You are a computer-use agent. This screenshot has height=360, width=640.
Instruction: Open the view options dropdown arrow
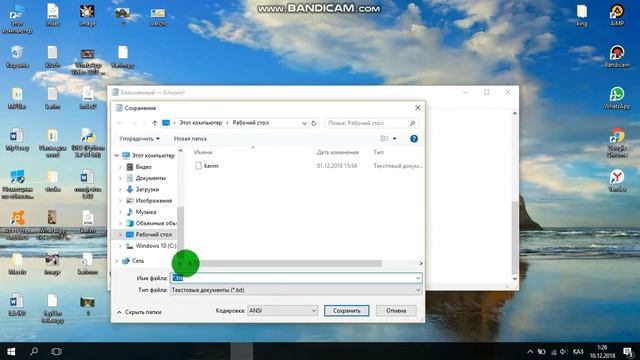click(395, 139)
